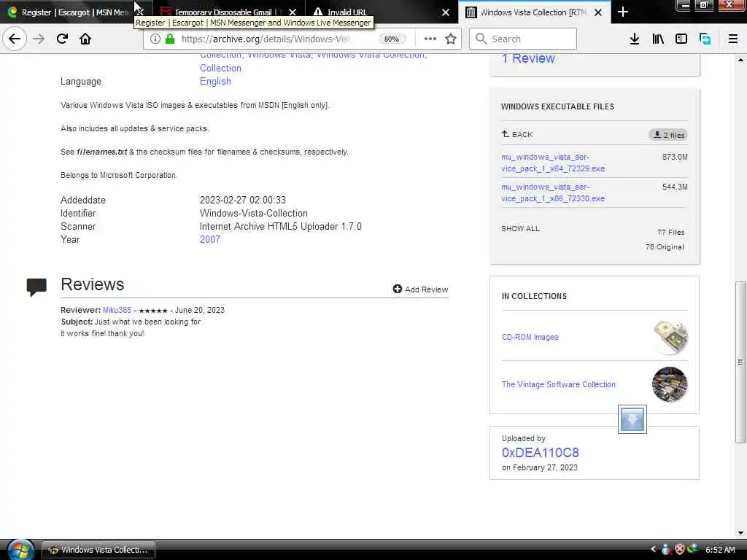This screenshot has height=560, width=747.
Task: Close the Windows Vista Collection tab
Action: click(x=598, y=12)
